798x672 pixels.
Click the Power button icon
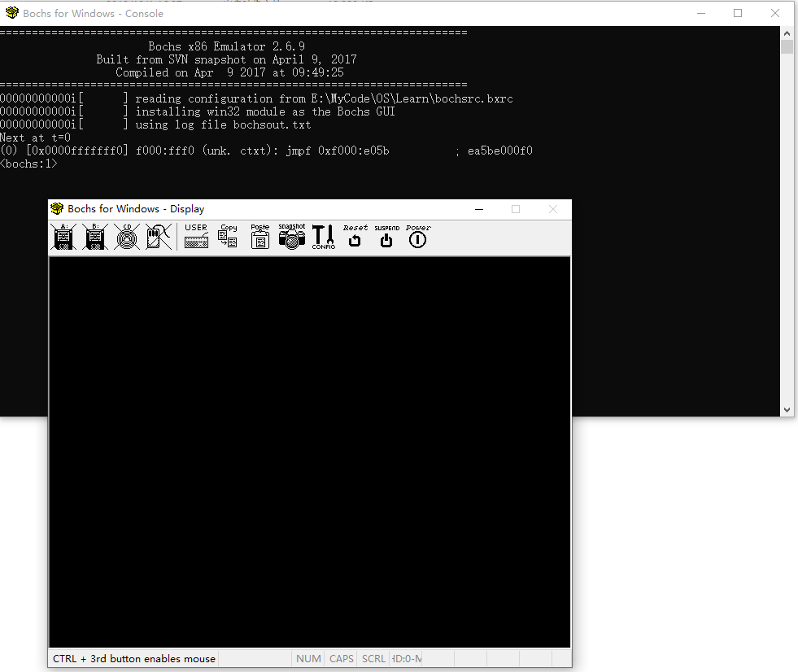click(418, 236)
